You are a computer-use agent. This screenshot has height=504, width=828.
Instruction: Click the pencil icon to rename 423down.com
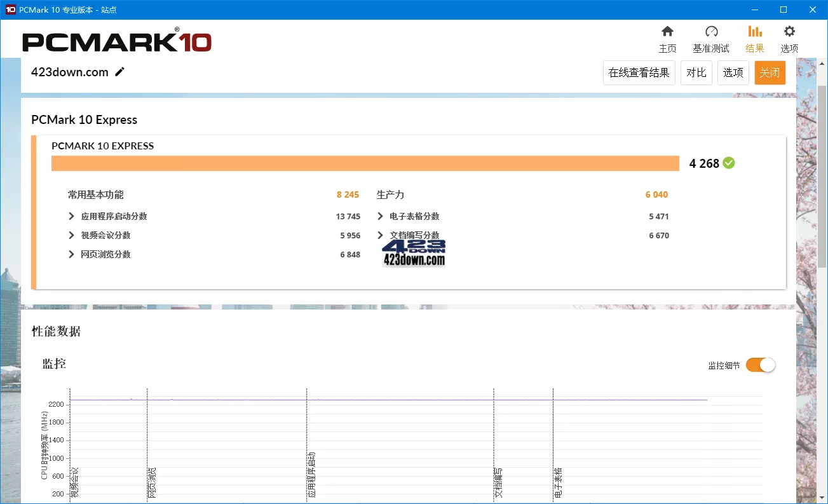pos(119,72)
